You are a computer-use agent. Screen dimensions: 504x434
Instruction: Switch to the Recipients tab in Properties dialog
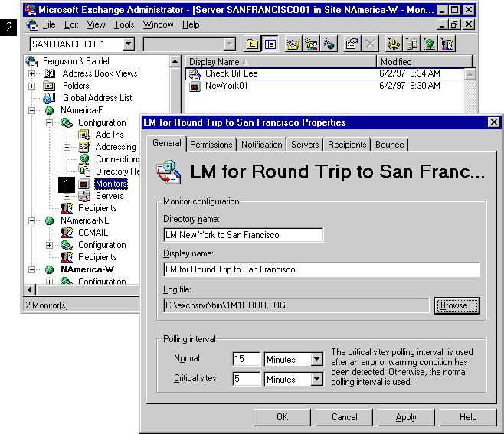point(347,145)
